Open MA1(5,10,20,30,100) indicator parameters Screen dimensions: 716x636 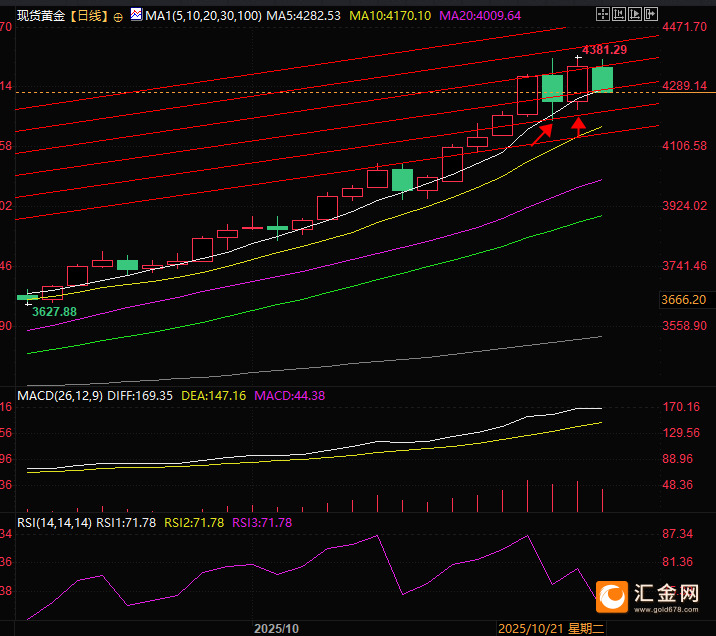click(204, 16)
